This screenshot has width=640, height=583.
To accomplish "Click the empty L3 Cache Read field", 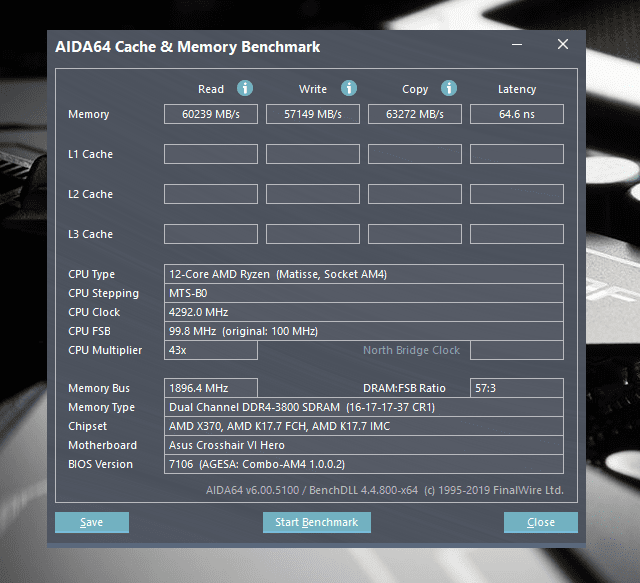I will [x=211, y=234].
